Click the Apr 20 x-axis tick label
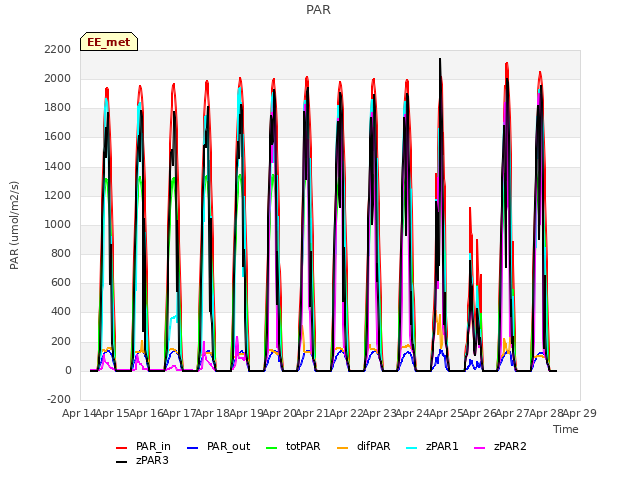 [279, 413]
